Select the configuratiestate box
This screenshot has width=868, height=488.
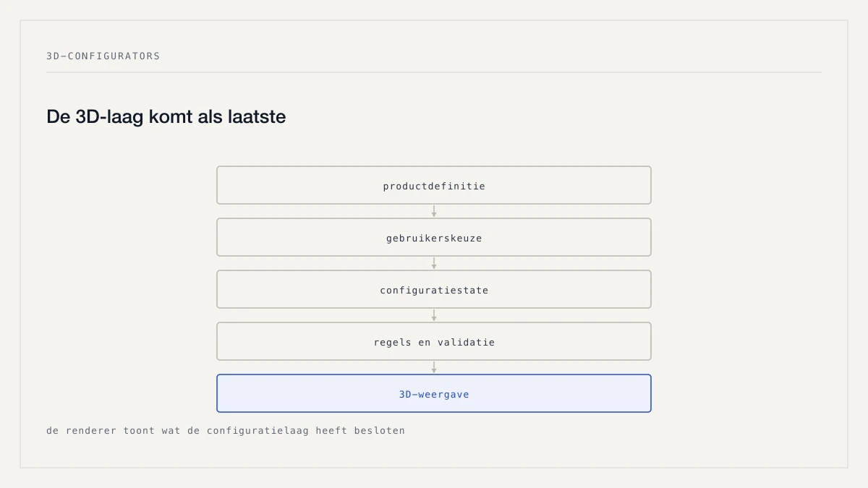point(434,289)
